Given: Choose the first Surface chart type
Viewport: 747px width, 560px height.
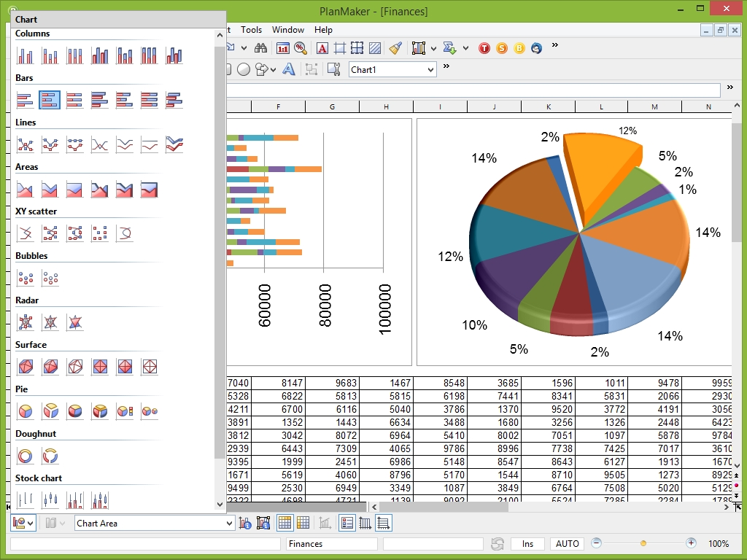Looking at the screenshot, I should pyautogui.click(x=26, y=367).
